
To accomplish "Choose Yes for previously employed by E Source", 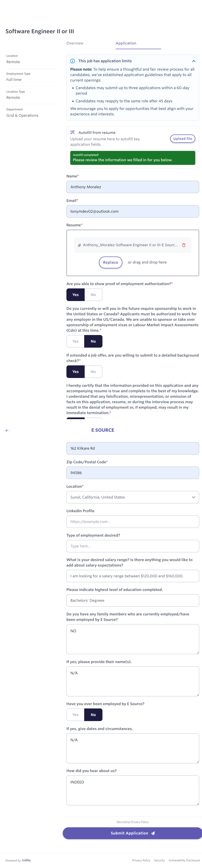I will (76, 715).
